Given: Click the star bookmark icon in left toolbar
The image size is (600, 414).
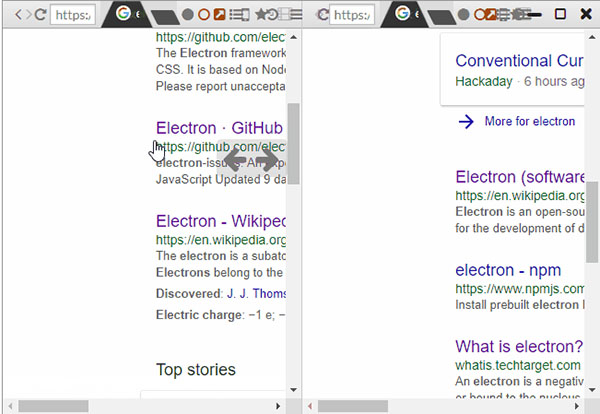Looking at the screenshot, I should point(261,15).
